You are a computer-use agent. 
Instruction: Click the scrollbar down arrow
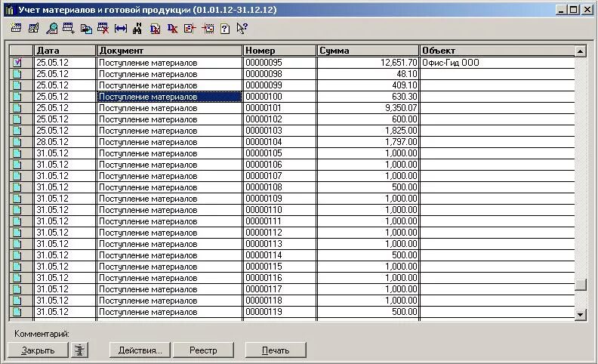click(581, 315)
